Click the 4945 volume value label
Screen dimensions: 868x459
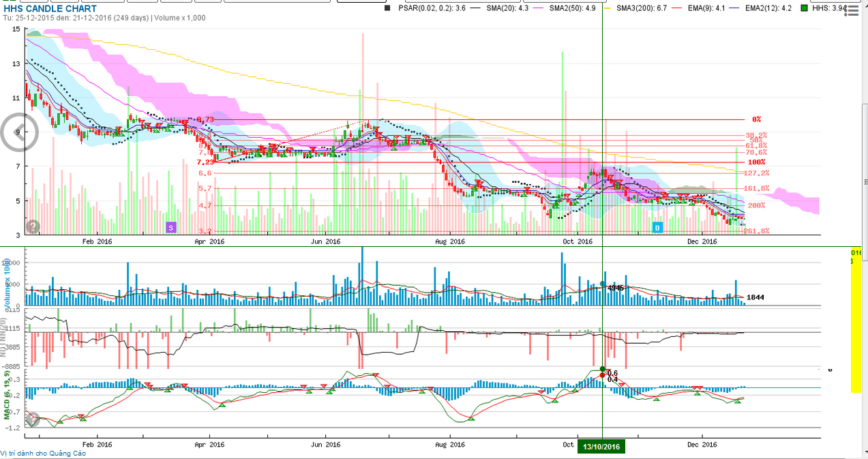[x=616, y=288]
